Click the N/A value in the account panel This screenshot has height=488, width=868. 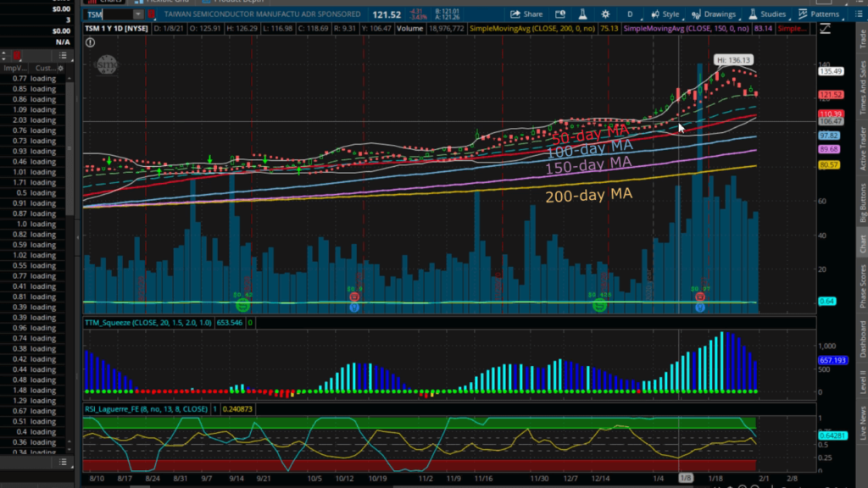click(63, 42)
